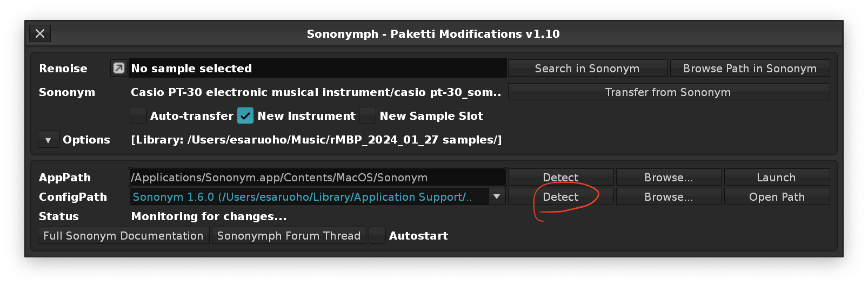Image resolution: width=868 pixels, height=286 pixels.
Task: Click Browse Path in Sononym button
Action: pos(750,69)
